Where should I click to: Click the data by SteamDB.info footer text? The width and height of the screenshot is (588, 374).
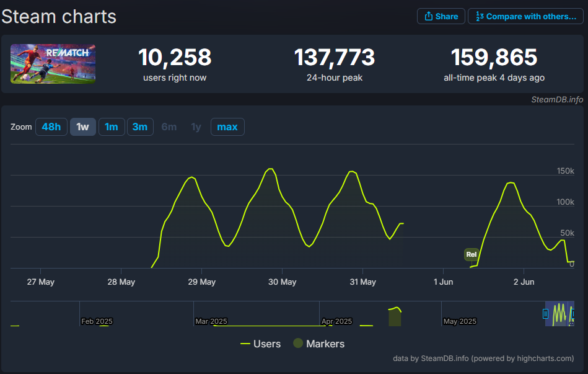coord(483,358)
